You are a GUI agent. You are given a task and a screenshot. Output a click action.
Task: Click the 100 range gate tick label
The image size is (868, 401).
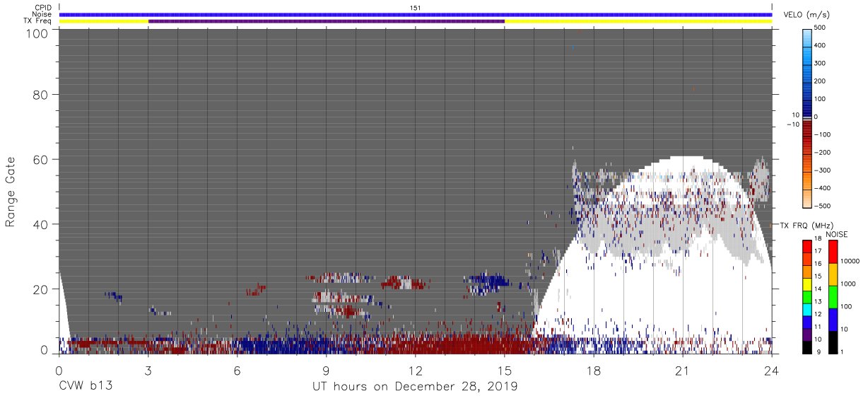(x=37, y=33)
